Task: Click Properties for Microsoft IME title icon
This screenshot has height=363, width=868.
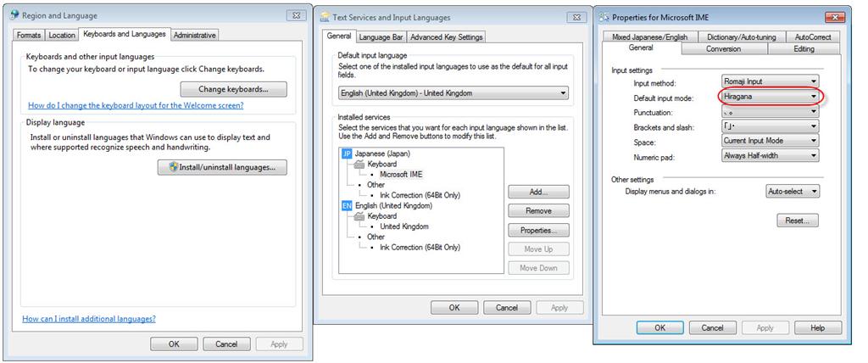Action: pyautogui.click(x=604, y=17)
